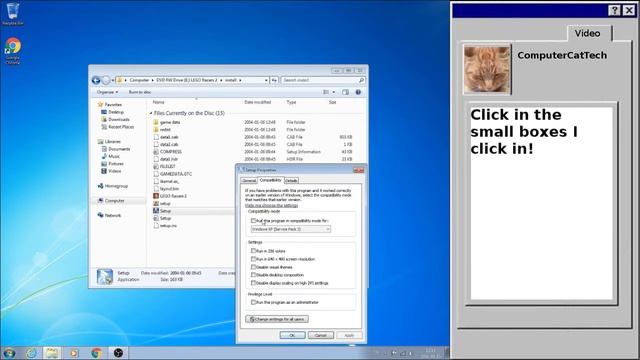Open the Recycle Bin desktop icon
The height and width of the screenshot is (360, 640).
(x=13, y=13)
